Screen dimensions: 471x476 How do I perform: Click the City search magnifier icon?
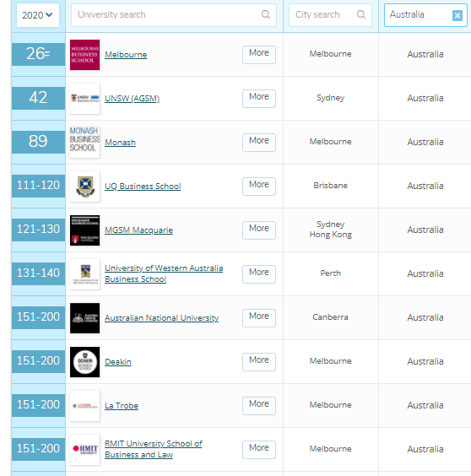pos(360,14)
